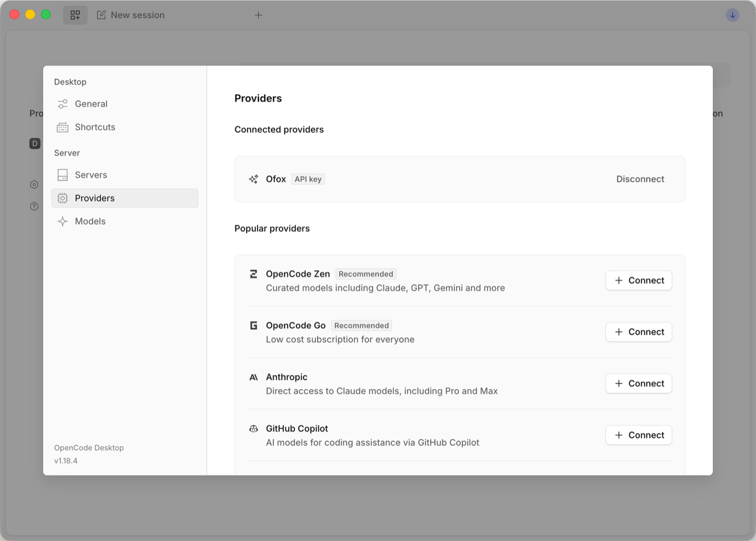The height and width of the screenshot is (541, 756).
Task: Click the help question mark icon behind the dialog
Action: (34, 206)
